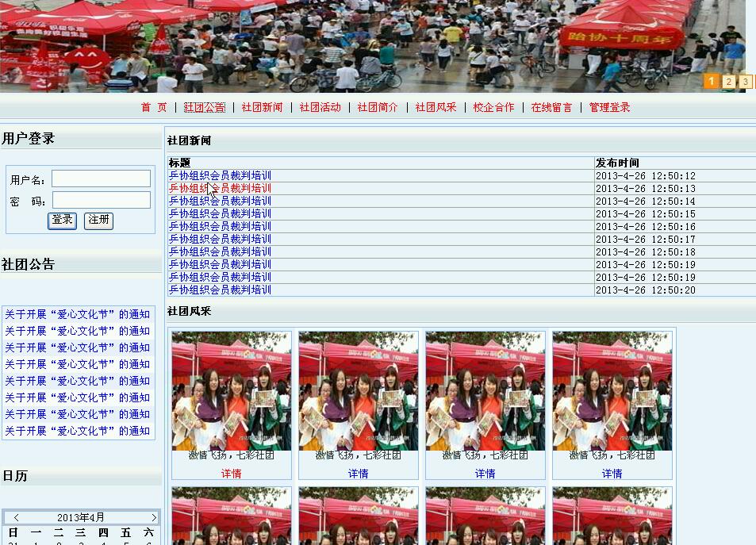Image resolution: width=756 pixels, height=545 pixels.
Task: Select the timestamp 2013-4-26 12:50:16
Action: (x=646, y=227)
